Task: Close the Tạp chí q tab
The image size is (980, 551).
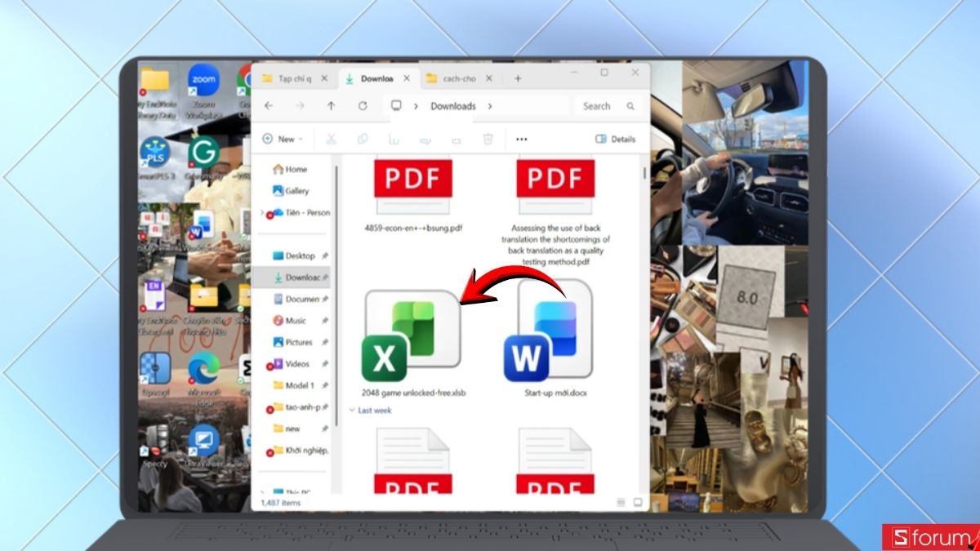Action: click(x=324, y=78)
